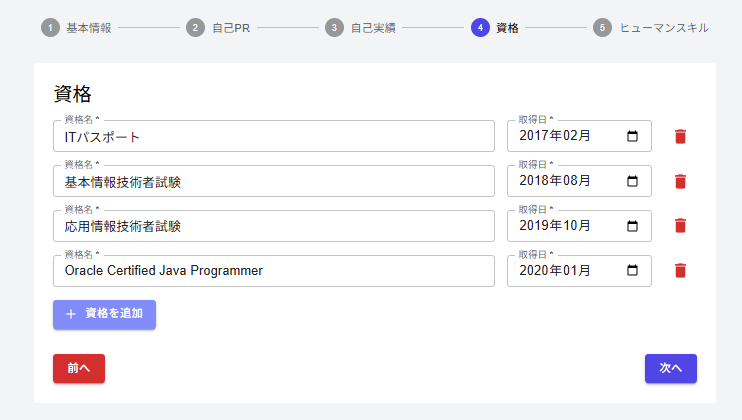This screenshot has width=742, height=420.
Task: Edit the ITパスポート qualification name field
Action: coord(274,137)
